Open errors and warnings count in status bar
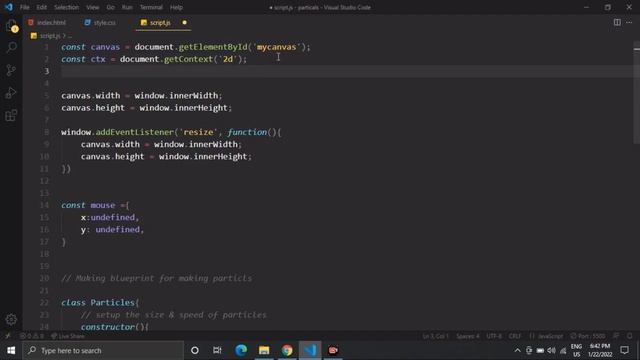Screen dimensions: 640x360 pos(32,336)
